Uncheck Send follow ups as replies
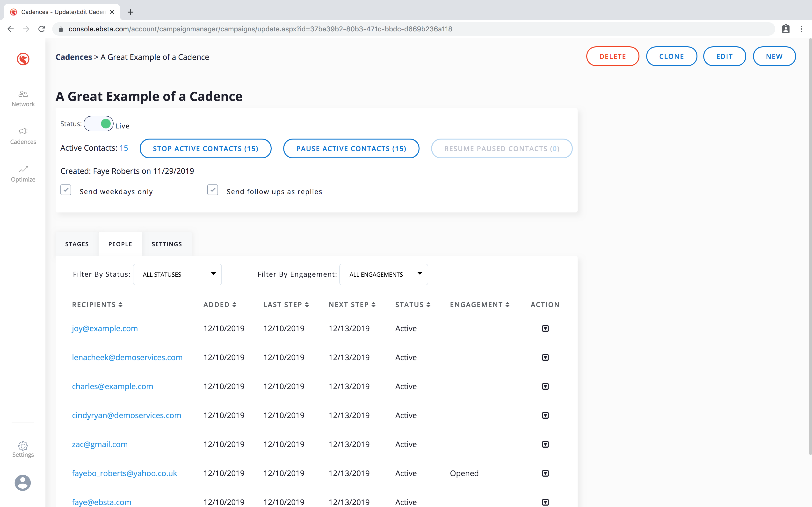This screenshot has width=812, height=507. point(213,190)
